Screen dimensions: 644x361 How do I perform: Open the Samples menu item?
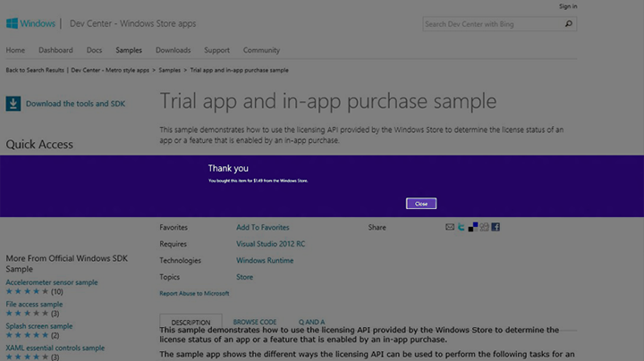click(129, 50)
